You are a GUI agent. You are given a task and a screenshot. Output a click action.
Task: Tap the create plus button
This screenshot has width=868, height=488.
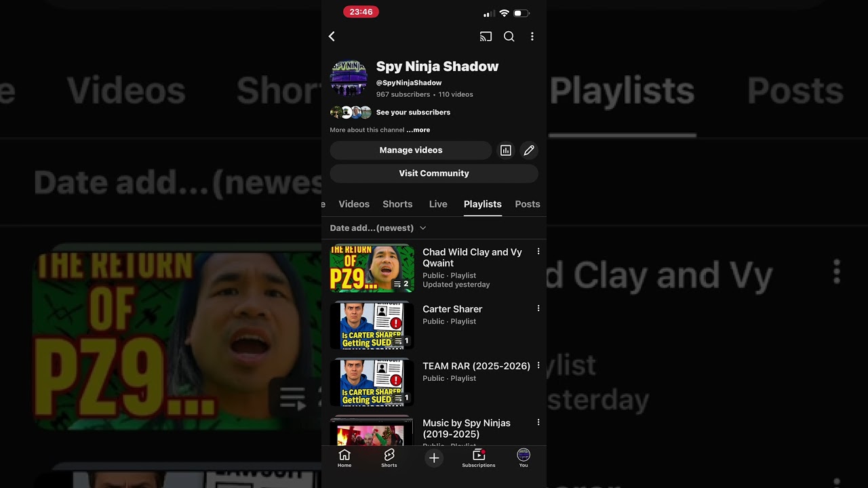[x=434, y=458]
